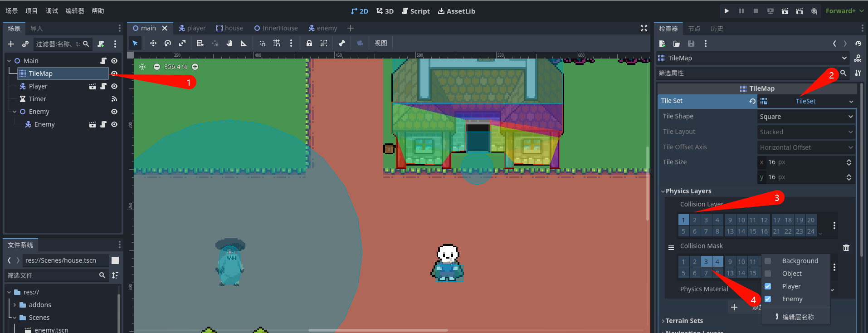Screen dimensions: 868x333
Task: Choose the Rotate Mode tool
Action: [x=168, y=43]
